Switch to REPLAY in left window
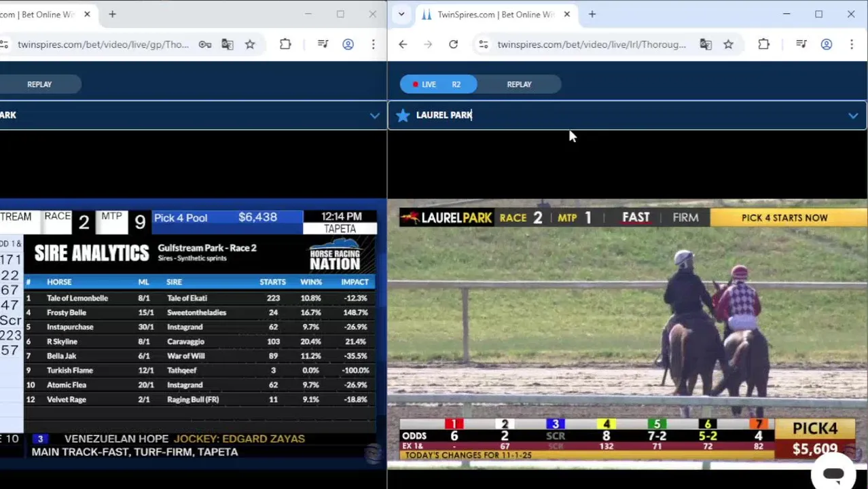Screen dimensions: 868x489 (39, 84)
